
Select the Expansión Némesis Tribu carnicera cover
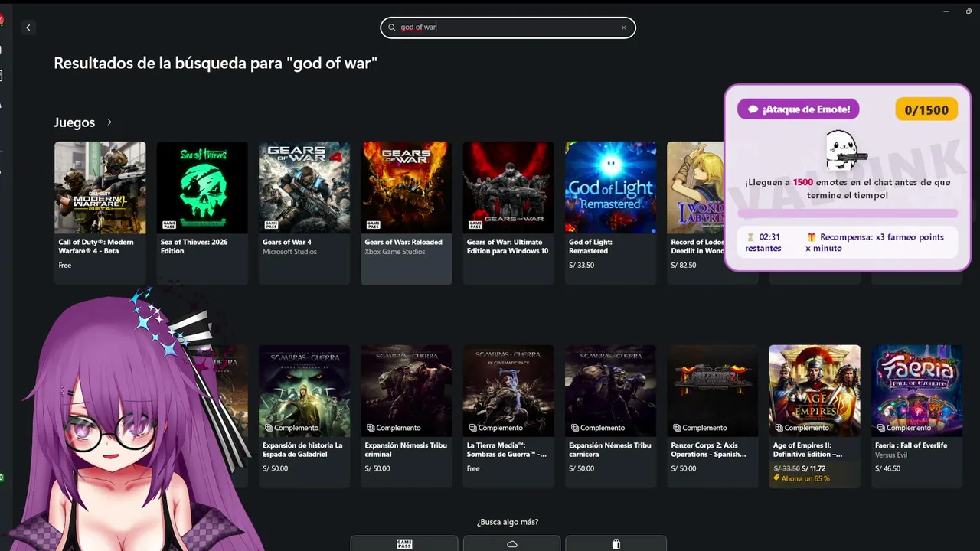[x=610, y=390]
